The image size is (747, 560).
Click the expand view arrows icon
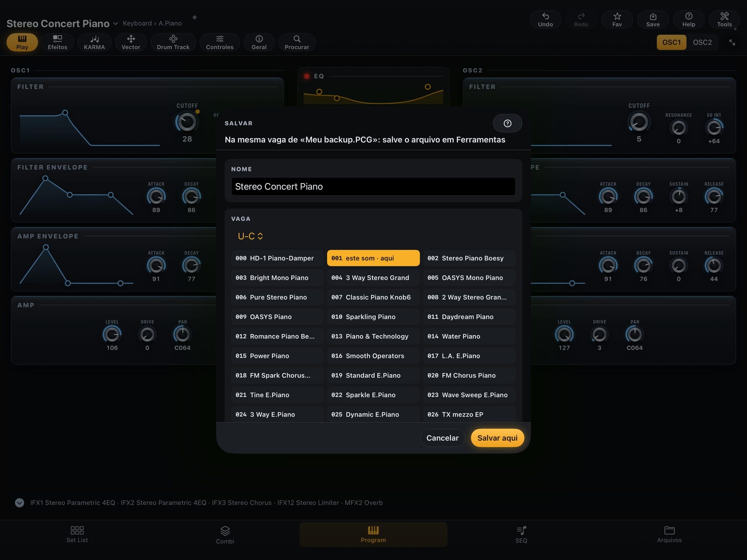click(x=732, y=43)
